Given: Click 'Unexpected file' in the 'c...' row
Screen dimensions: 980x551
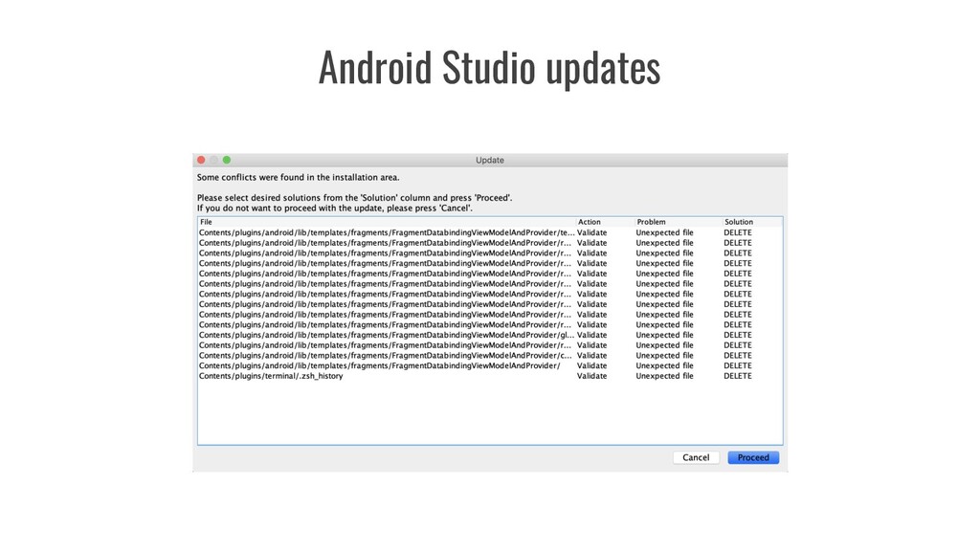Looking at the screenshot, I should click(x=664, y=356).
